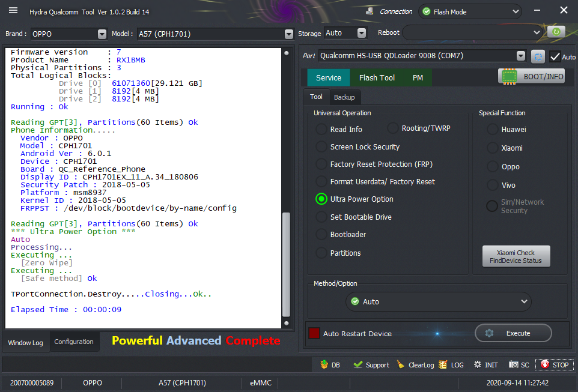
Task: Click the Execute button
Action: (513, 333)
